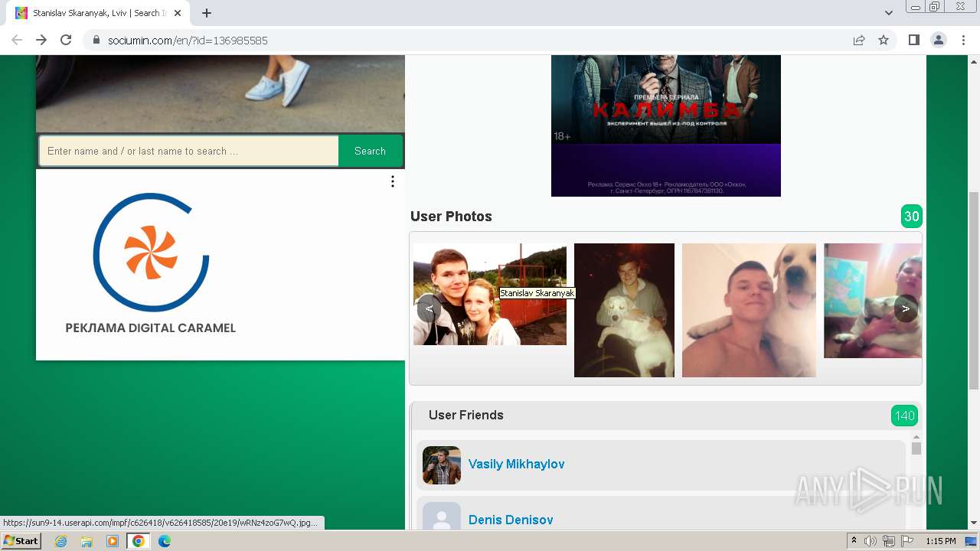The image size is (980, 551).
Task: Launch Internet Explorer from taskbar
Action: (61, 541)
